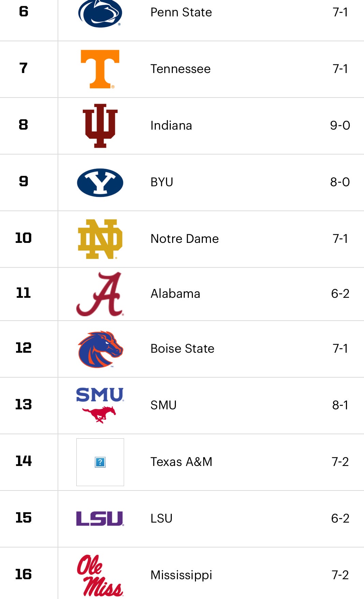Click the Indiana team name
This screenshot has height=599, width=364.
point(171,126)
